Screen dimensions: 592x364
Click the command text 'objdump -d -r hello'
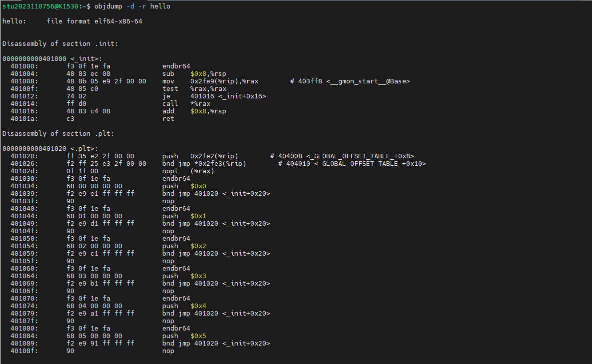click(132, 6)
